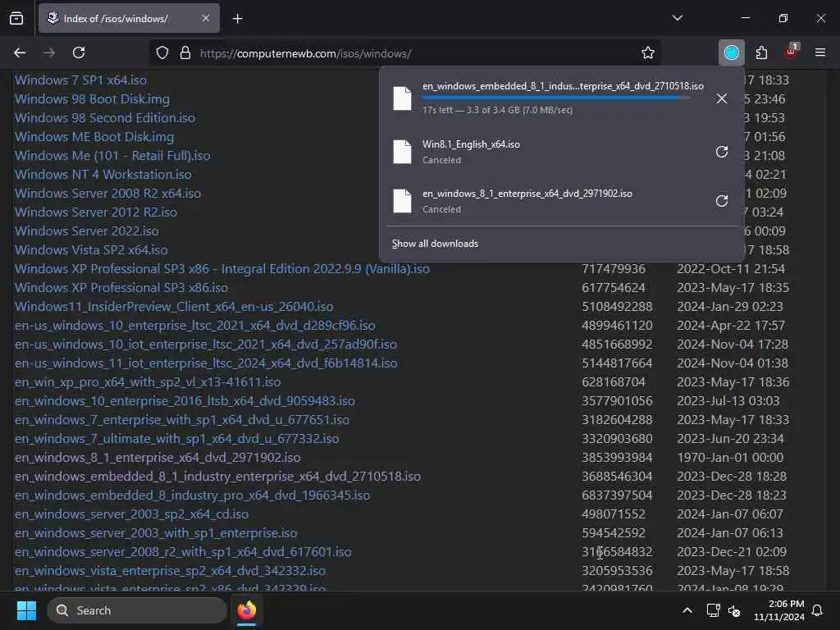This screenshot has height=630, width=840.
Task: Click the embedded 8.1 download progress bar
Action: point(556,98)
